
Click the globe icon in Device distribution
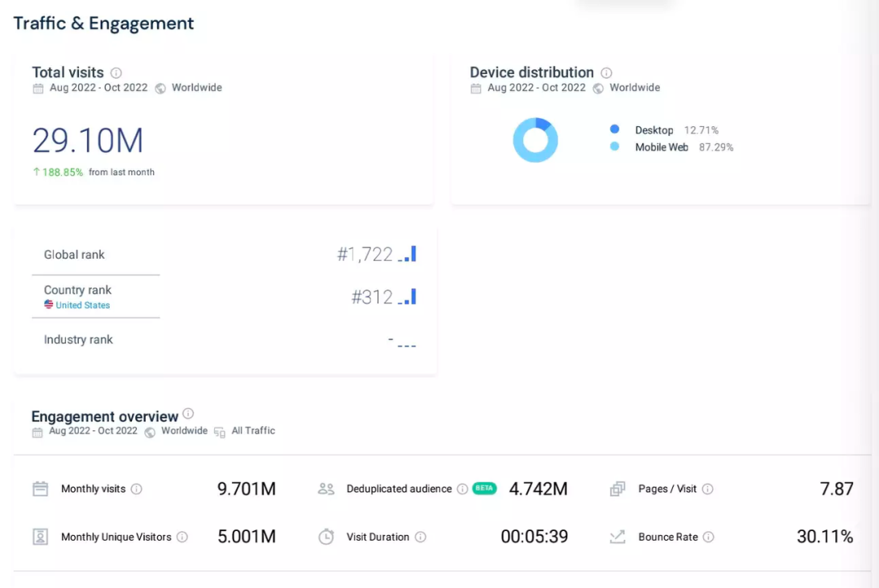pyautogui.click(x=598, y=89)
